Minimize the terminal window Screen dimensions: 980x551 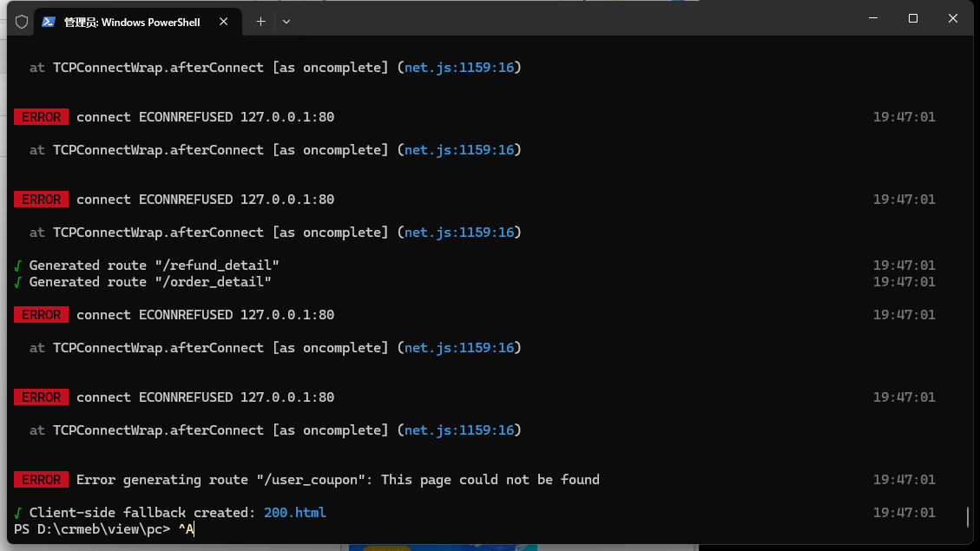[873, 19]
